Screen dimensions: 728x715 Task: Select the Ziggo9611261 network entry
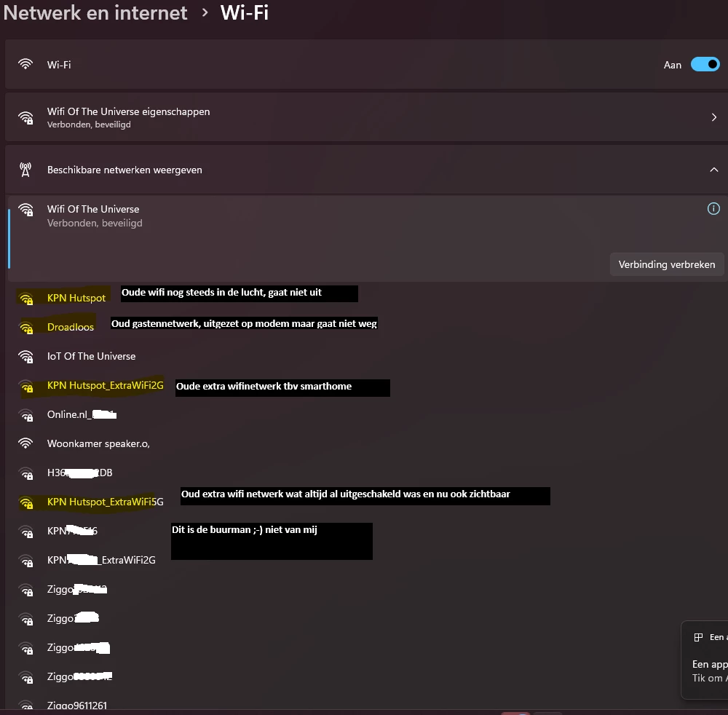coord(76,706)
